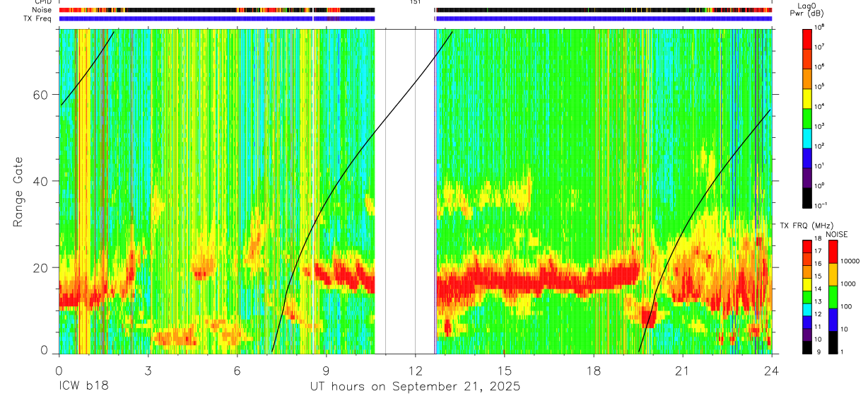This screenshot has height=401, width=868.
Task: Click the '10000' label on NOISE colorbar
Action: tap(851, 262)
